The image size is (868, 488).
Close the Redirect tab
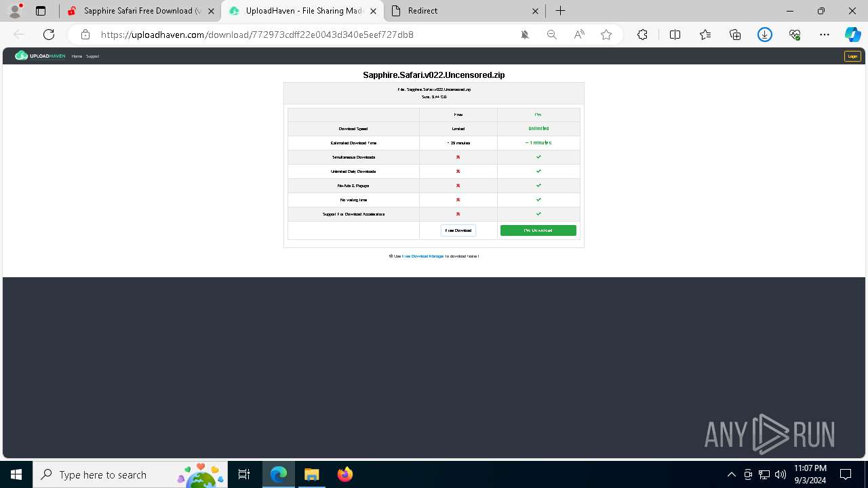[x=535, y=11]
